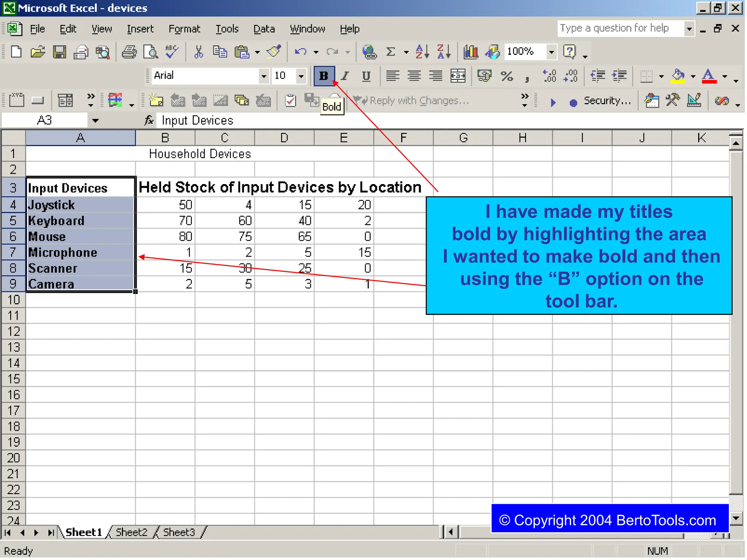Viewport: 747px width, 560px height.
Task: Open the Fill Color dropdown arrow
Action: point(693,76)
